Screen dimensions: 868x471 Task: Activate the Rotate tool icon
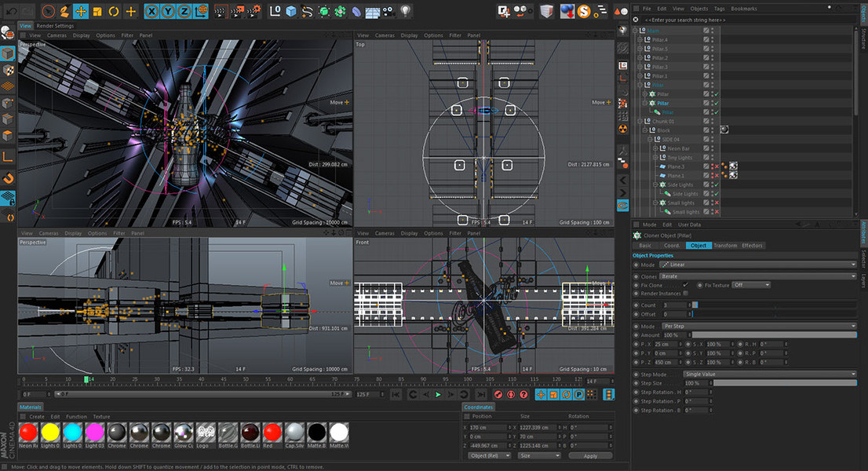pyautogui.click(x=113, y=11)
